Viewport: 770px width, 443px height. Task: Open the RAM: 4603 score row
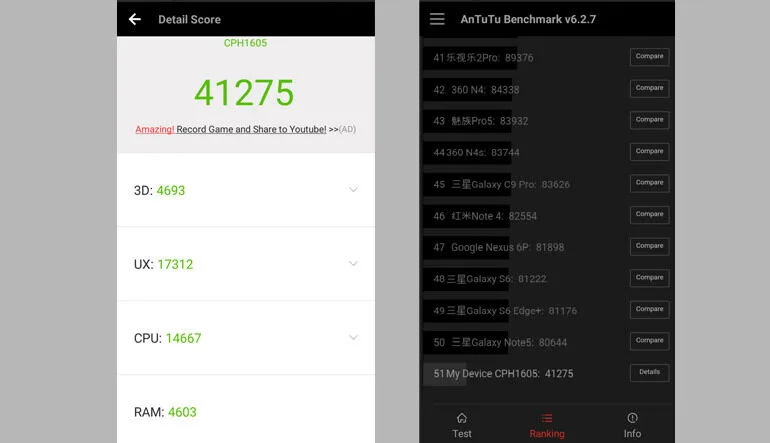(246, 410)
